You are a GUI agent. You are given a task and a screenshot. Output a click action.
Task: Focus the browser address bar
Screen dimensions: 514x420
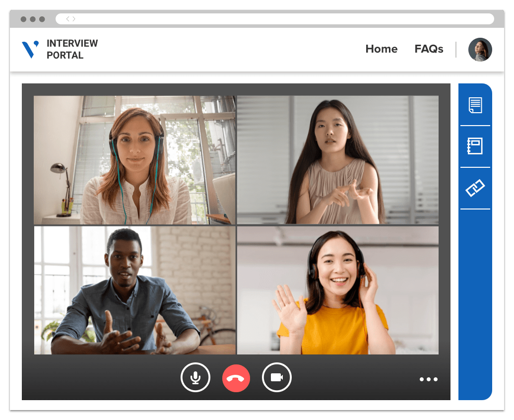[x=275, y=19]
